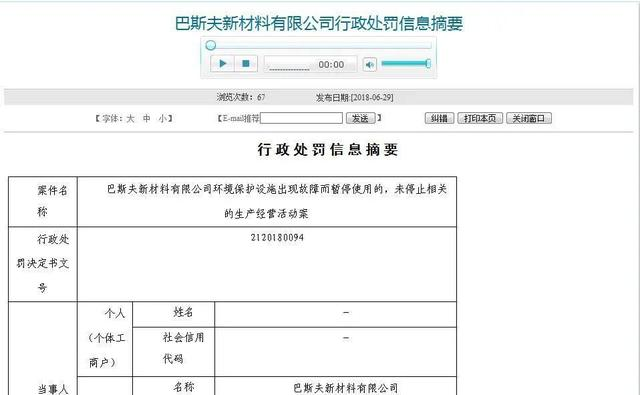The height and width of the screenshot is (395, 640).
Task: Set font size to 中
Action: point(147,118)
